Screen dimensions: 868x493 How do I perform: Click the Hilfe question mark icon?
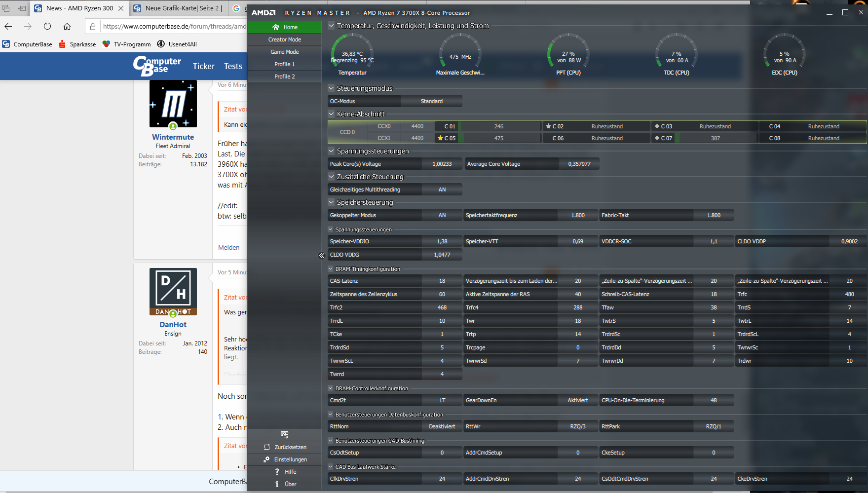(x=277, y=472)
